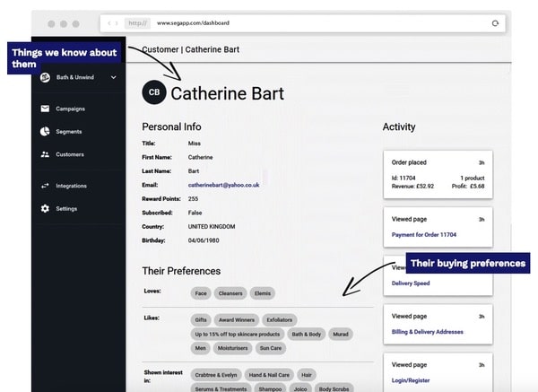
Task: Click the Order placed activity card
Action: point(438,175)
